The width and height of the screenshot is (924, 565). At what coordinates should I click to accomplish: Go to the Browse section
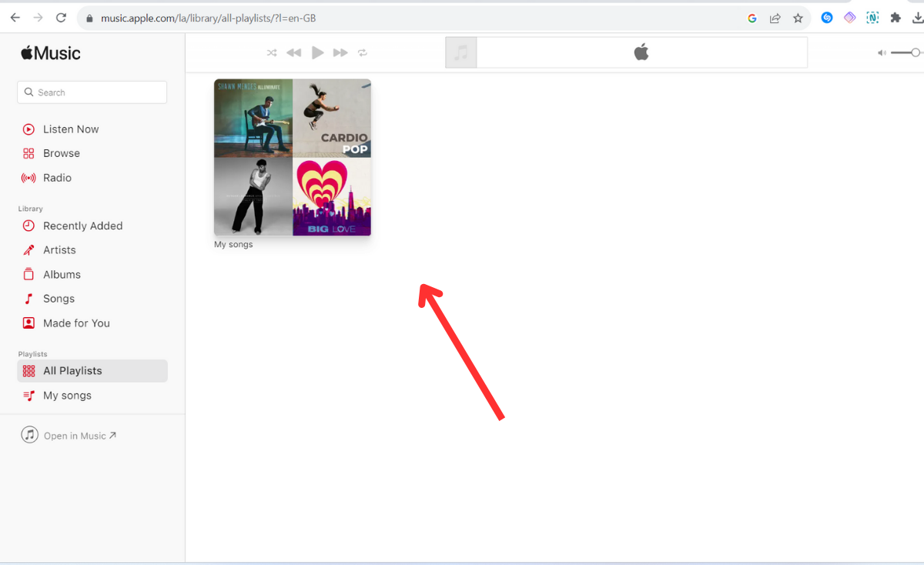pos(62,153)
